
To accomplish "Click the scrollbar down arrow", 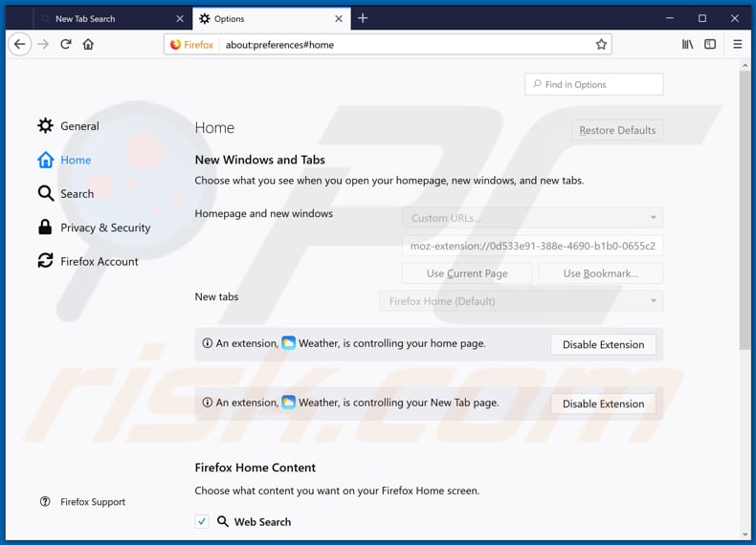I will (x=745, y=534).
